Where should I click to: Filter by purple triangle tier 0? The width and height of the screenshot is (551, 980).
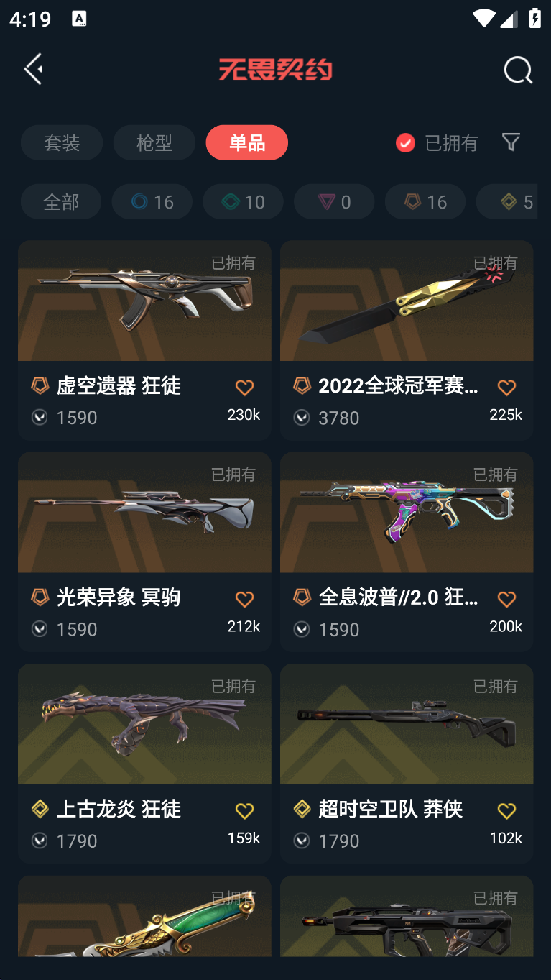tap(334, 201)
